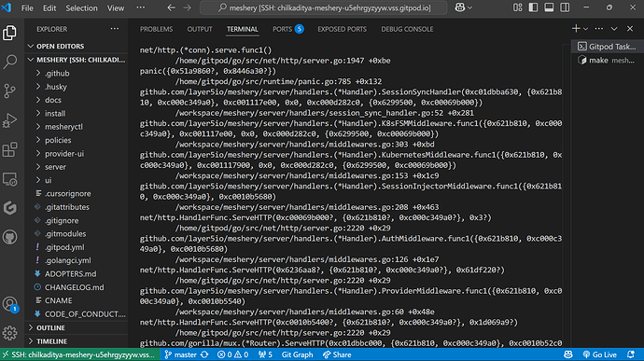Viewport: 644px width, 361px height.
Task: Open the new terminal launch profile dropdown
Action: tap(586, 29)
